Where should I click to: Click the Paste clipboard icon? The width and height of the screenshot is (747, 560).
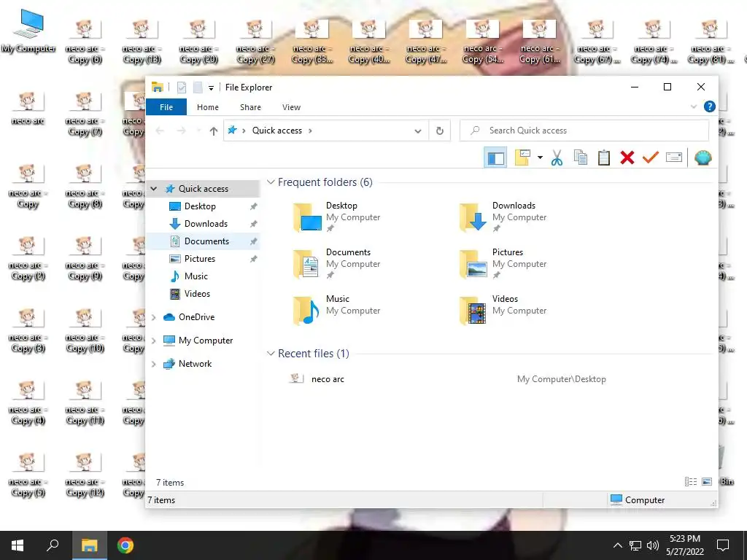[603, 157]
